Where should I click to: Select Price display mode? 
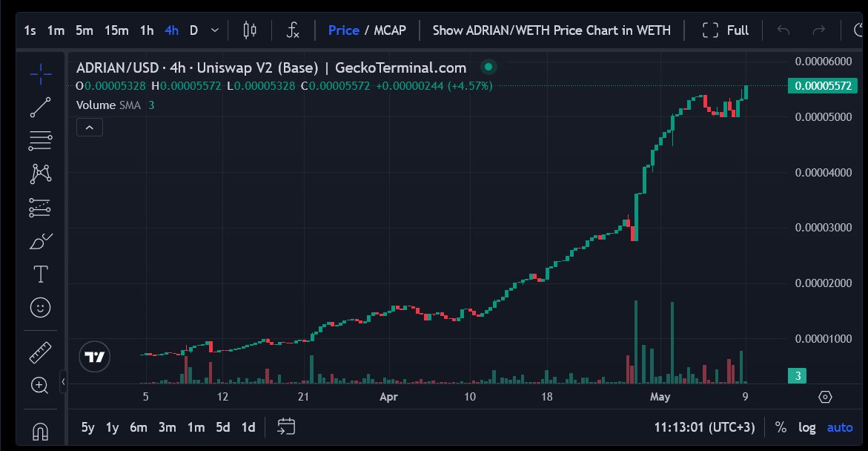tap(344, 30)
